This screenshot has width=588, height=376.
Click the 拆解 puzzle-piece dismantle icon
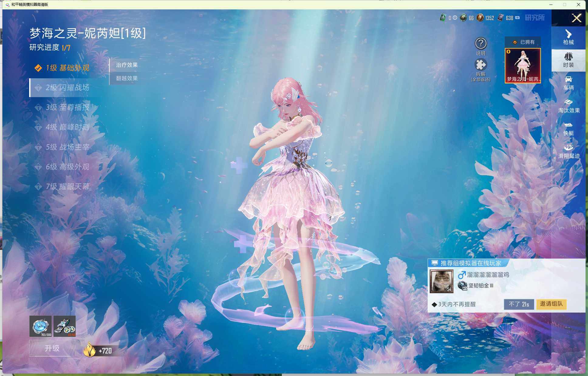(480, 65)
